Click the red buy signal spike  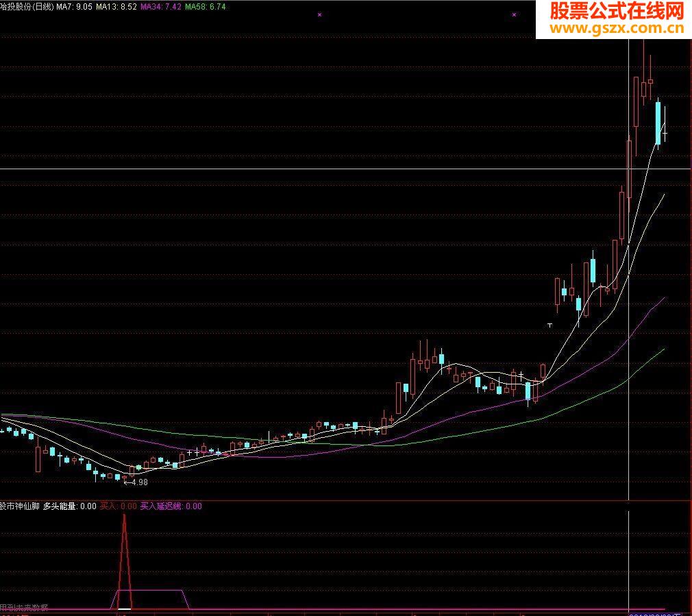[125, 561]
